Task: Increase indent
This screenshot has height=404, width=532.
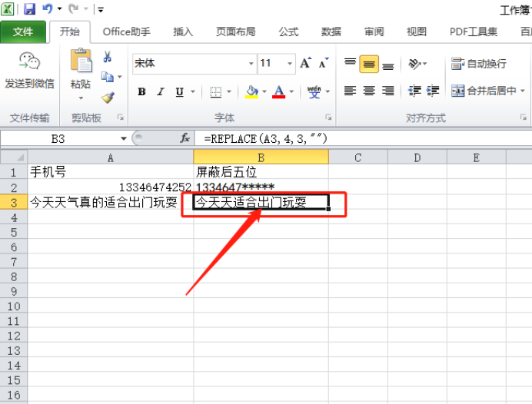Action: click(433, 91)
